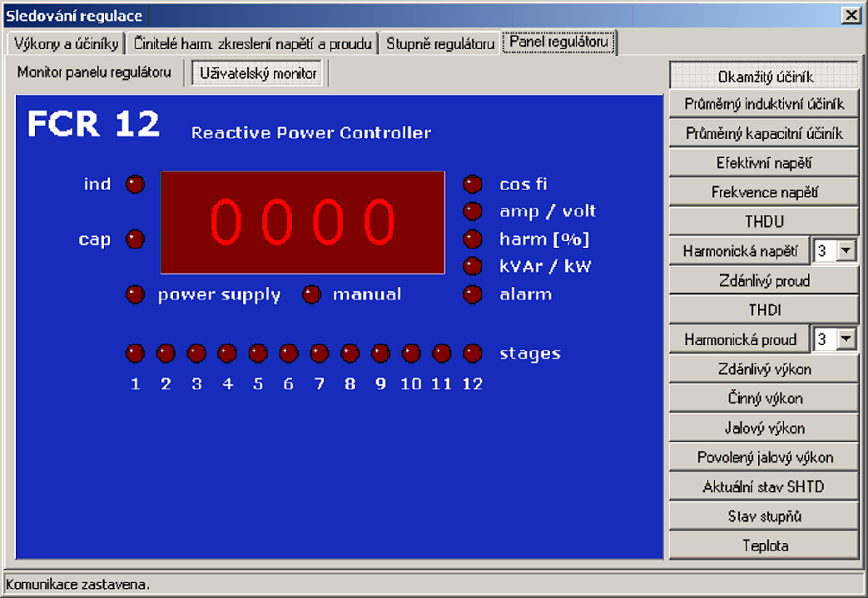Click stage 9 LED
This screenshot has height=598, width=868.
click(380, 353)
